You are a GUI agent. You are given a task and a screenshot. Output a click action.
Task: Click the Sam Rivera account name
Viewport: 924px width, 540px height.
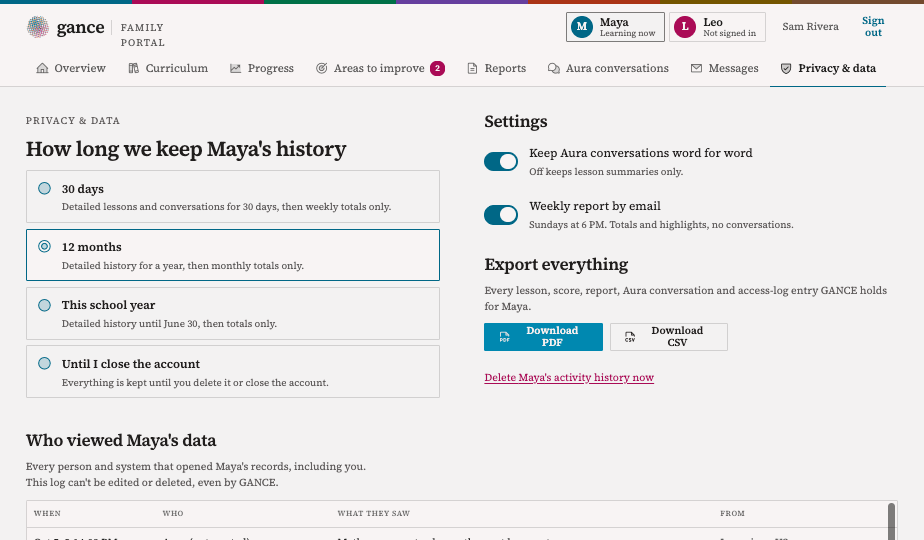[810, 27]
